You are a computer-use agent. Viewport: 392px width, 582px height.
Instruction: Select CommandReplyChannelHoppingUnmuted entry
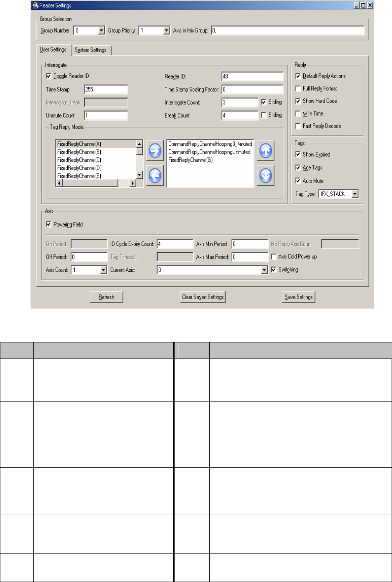[x=210, y=152]
